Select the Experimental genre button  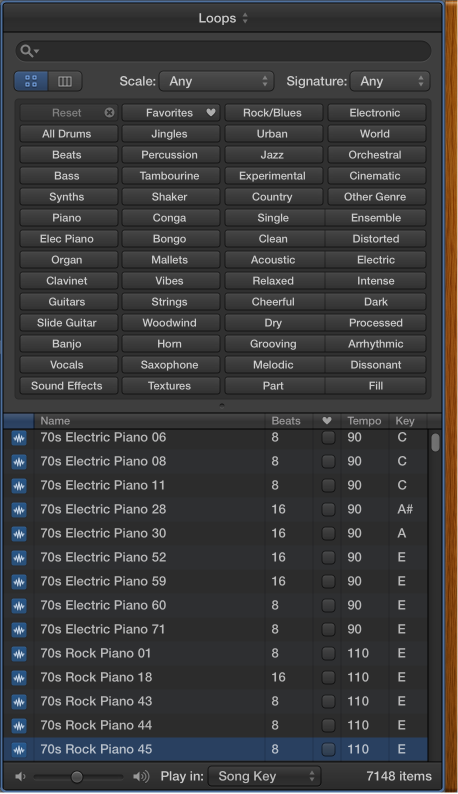pyautogui.click(x=274, y=176)
